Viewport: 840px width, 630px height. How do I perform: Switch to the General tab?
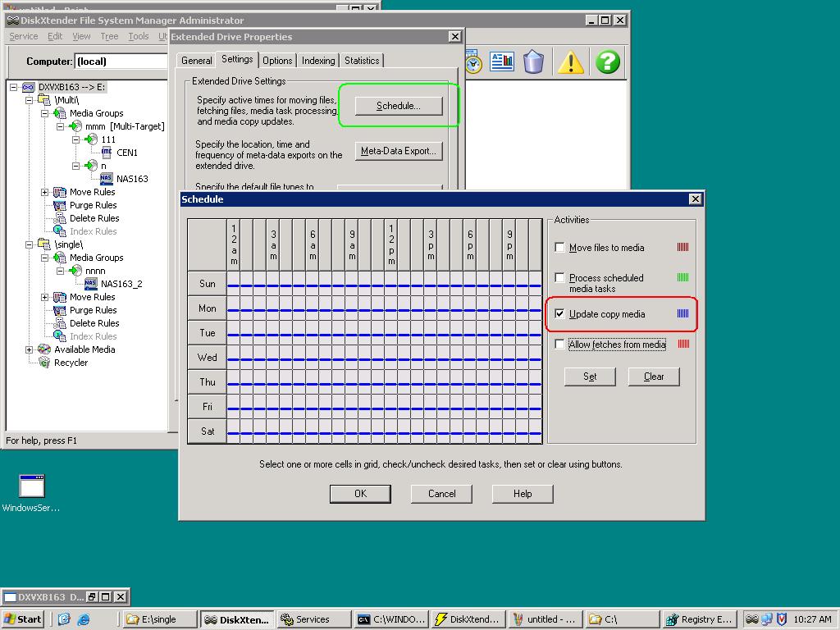point(197,61)
